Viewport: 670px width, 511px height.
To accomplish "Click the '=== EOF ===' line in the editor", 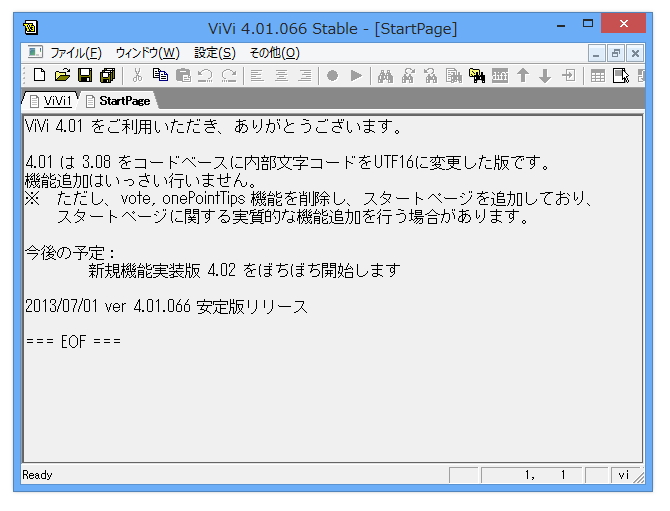I will pos(73,341).
